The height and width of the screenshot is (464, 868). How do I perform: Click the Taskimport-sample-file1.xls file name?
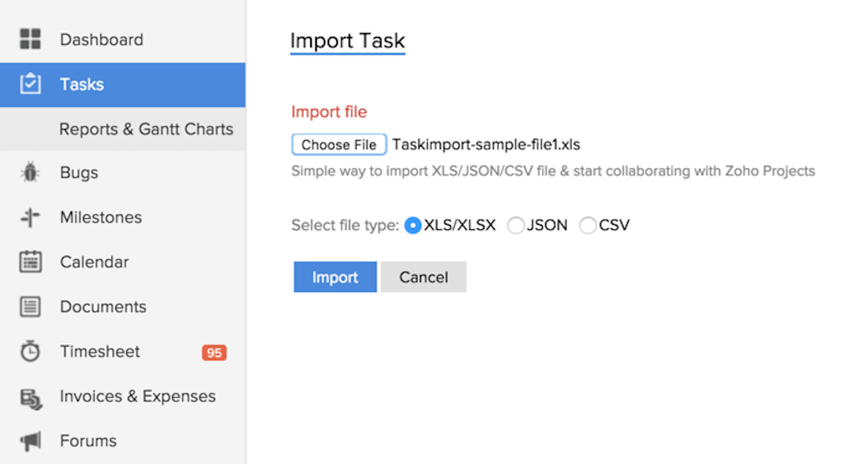(486, 145)
